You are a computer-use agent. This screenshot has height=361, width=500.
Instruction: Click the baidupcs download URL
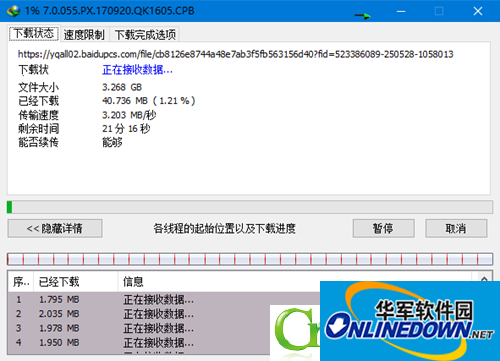(235, 54)
